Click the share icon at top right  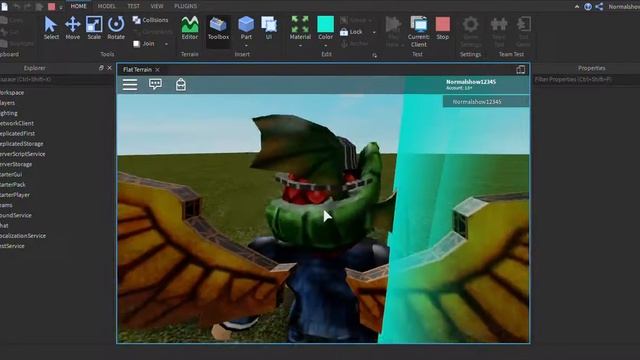599,7
